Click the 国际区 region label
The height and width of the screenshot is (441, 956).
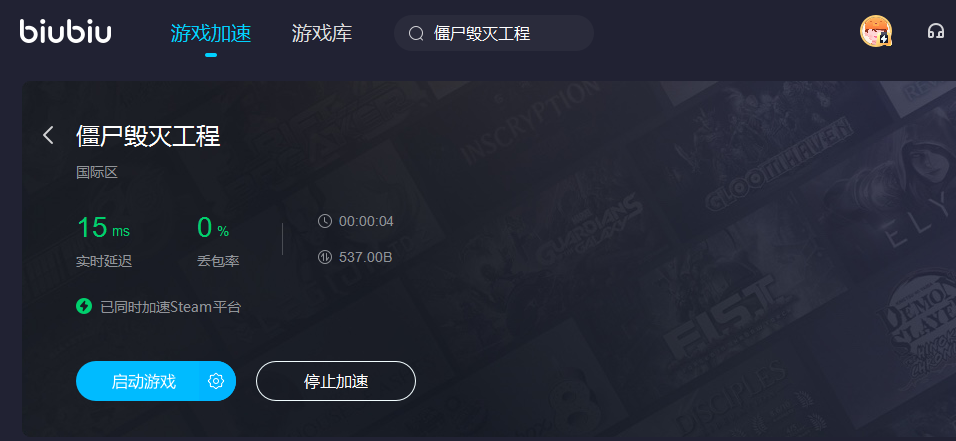(97, 173)
